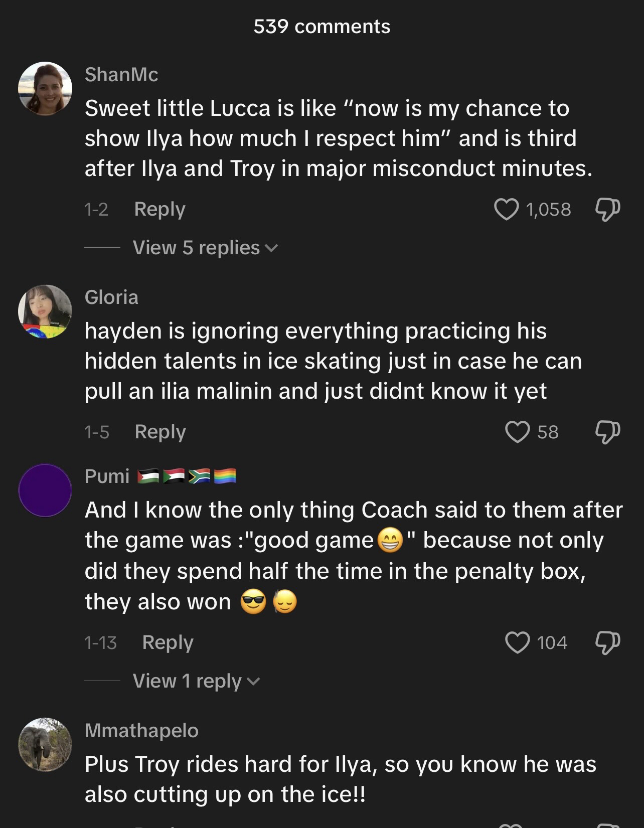Image resolution: width=644 pixels, height=828 pixels.
Task: Tap the Gloria username
Action: 111,297
